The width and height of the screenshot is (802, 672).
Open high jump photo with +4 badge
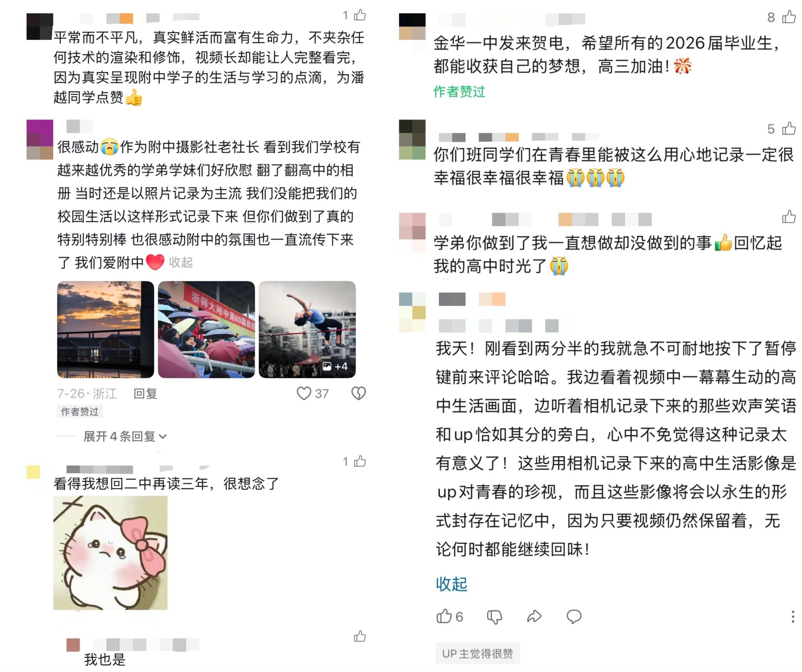[x=307, y=329]
